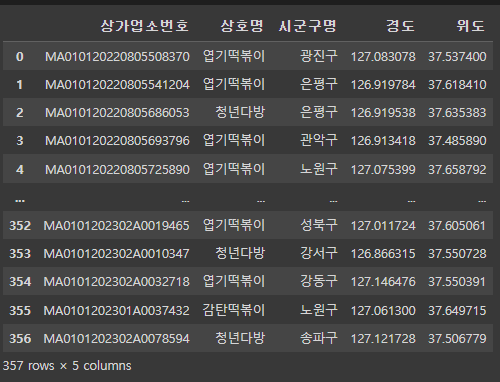
Task: Select the 상가업소번호 column header
Action: [145, 26]
